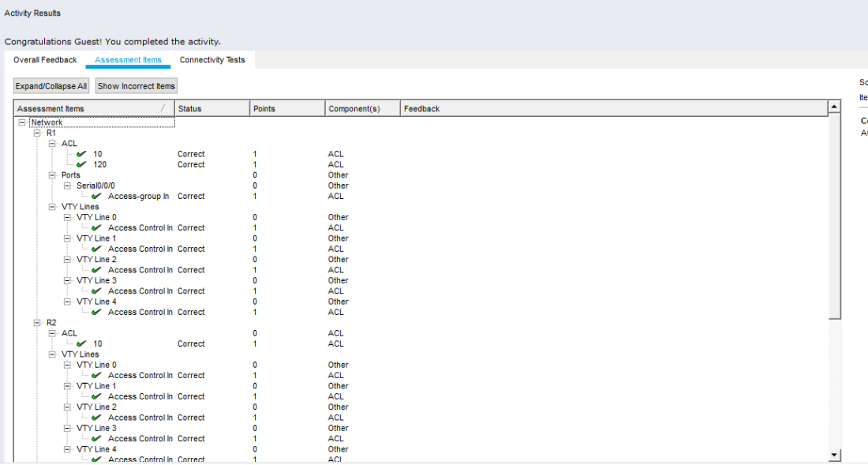
Task: Open the Connectivity Tests tab
Action: click(212, 60)
